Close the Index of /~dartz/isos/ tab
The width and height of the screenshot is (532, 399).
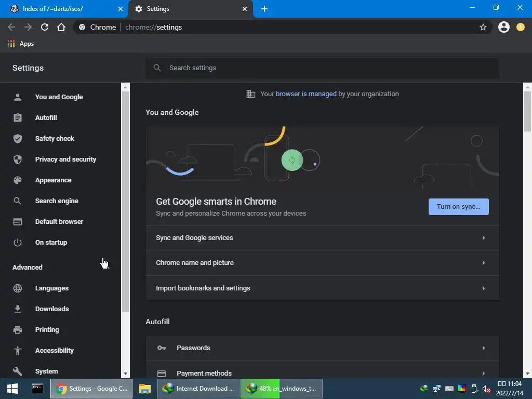pyautogui.click(x=121, y=9)
